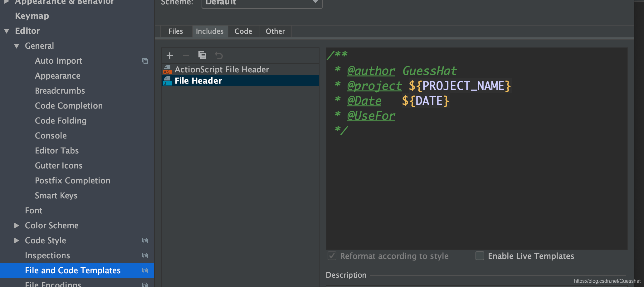The width and height of the screenshot is (644, 287).
Task: Click the plus icon to add a template
Action: pyautogui.click(x=170, y=56)
